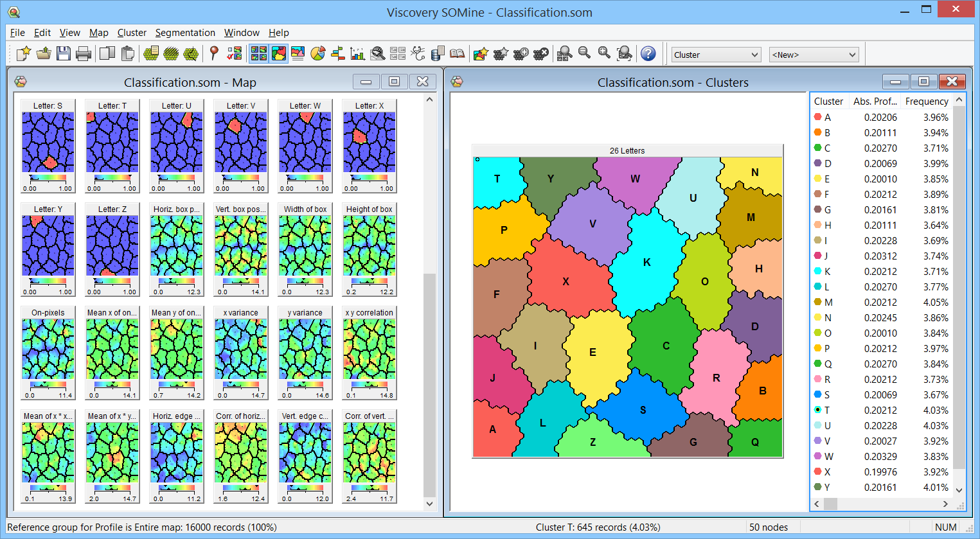Click the open book icon

click(457, 54)
